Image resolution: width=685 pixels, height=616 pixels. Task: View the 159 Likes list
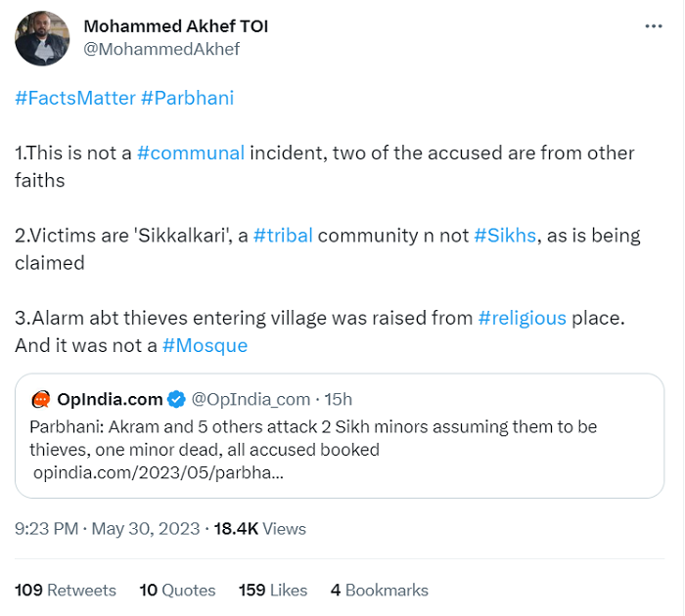point(273,591)
